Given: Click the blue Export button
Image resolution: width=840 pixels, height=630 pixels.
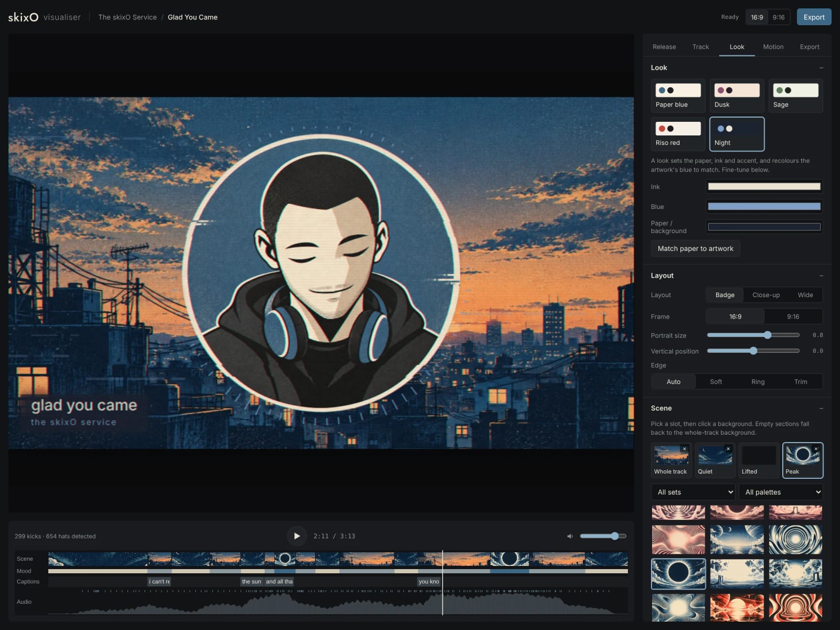Looking at the screenshot, I should (x=814, y=17).
